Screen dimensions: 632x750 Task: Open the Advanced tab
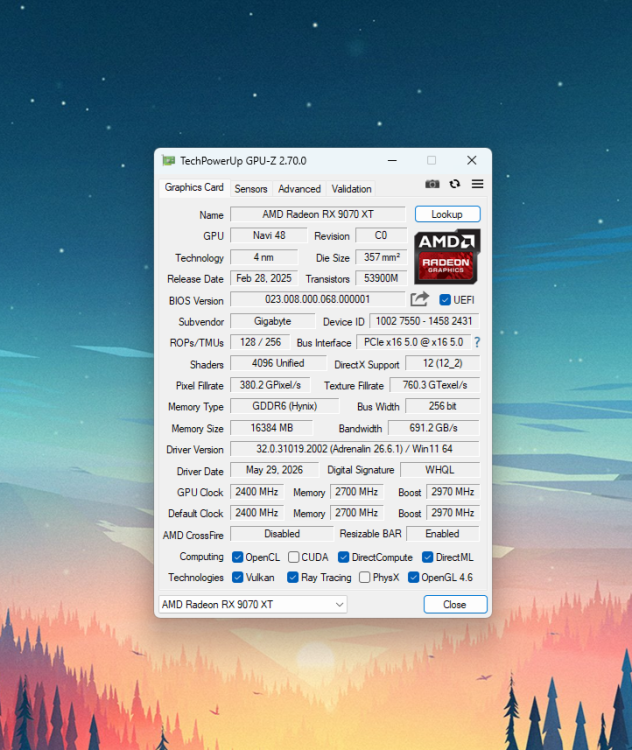coord(299,189)
